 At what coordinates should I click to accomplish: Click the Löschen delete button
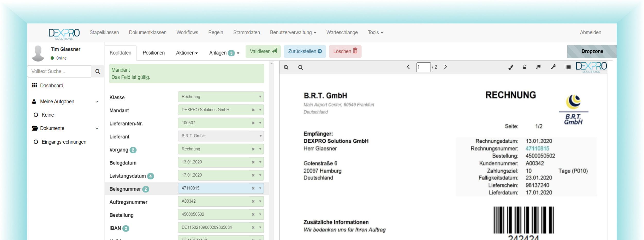345,51
